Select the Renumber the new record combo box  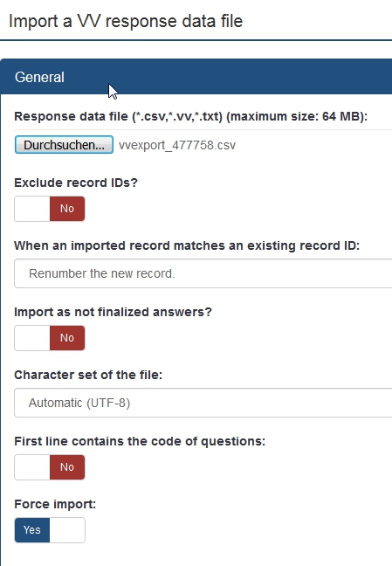(x=203, y=273)
